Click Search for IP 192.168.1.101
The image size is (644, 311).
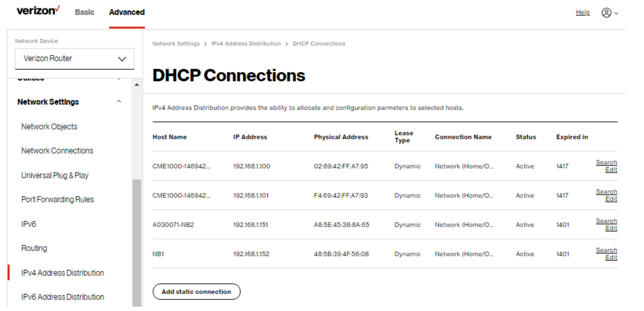pos(606,192)
